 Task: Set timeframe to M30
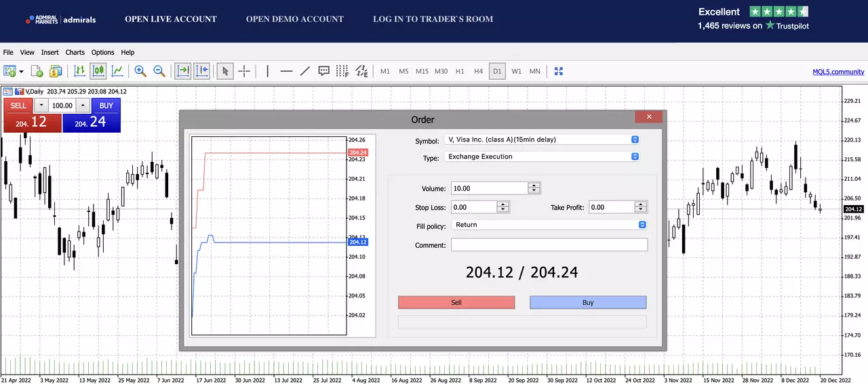(x=441, y=71)
